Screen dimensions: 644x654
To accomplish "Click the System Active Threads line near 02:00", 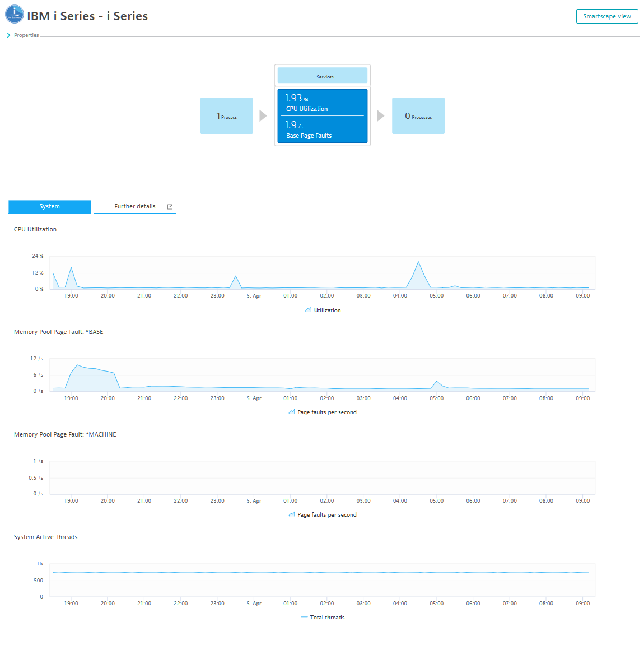I will pos(327,573).
